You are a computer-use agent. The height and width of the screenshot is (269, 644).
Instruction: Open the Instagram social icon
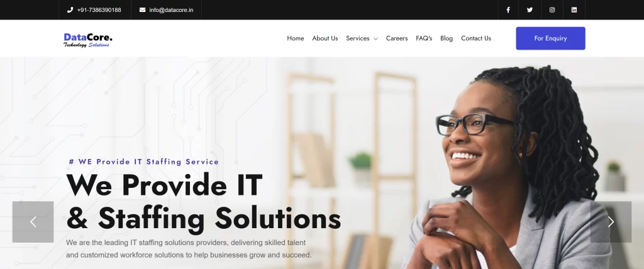point(552,10)
